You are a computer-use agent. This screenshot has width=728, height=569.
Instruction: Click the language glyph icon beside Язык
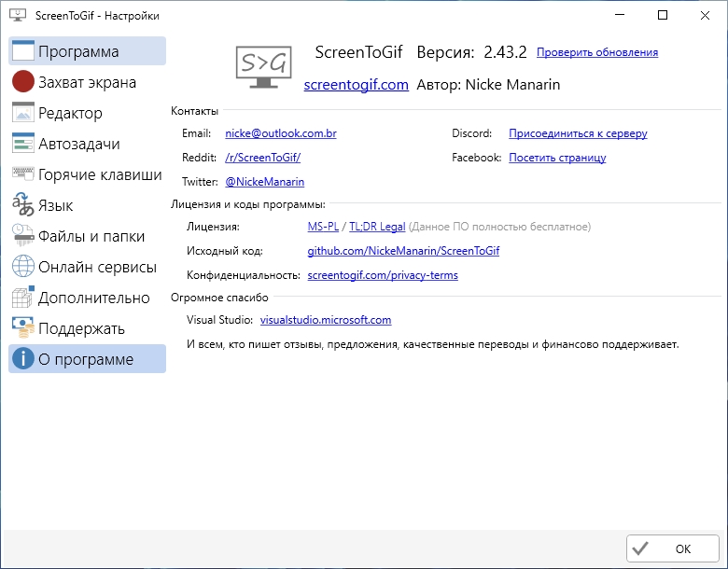click(22, 204)
